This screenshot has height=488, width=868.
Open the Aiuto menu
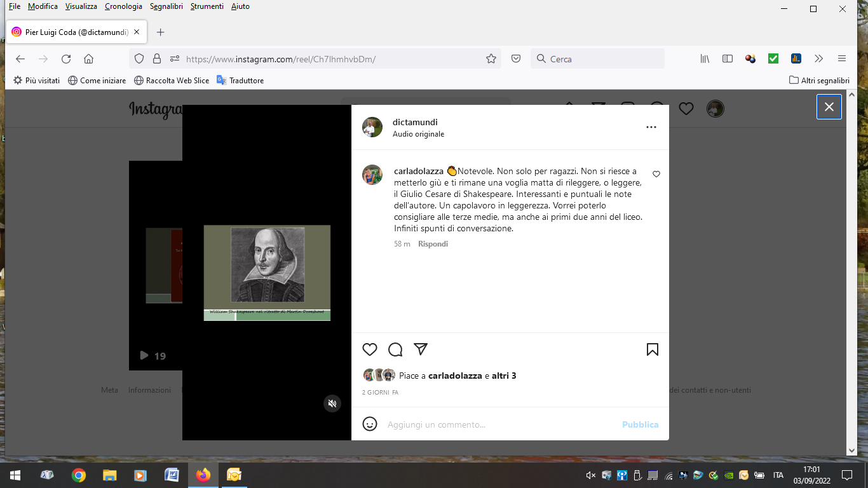point(240,6)
